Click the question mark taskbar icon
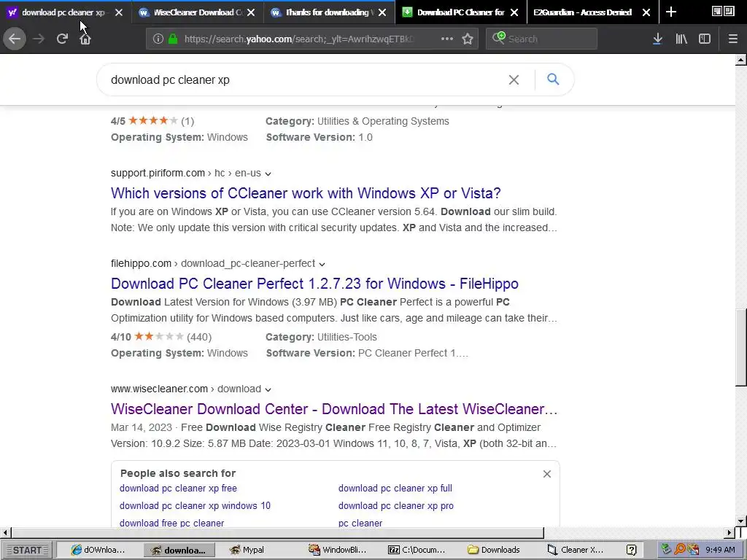Image resolution: width=747 pixels, height=560 pixels. tap(631, 550)
